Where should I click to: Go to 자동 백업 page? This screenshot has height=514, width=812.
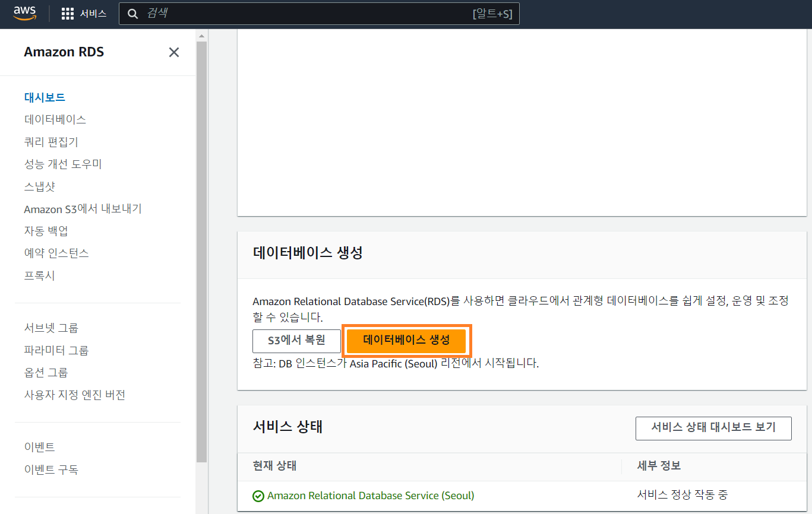[46, 231]
